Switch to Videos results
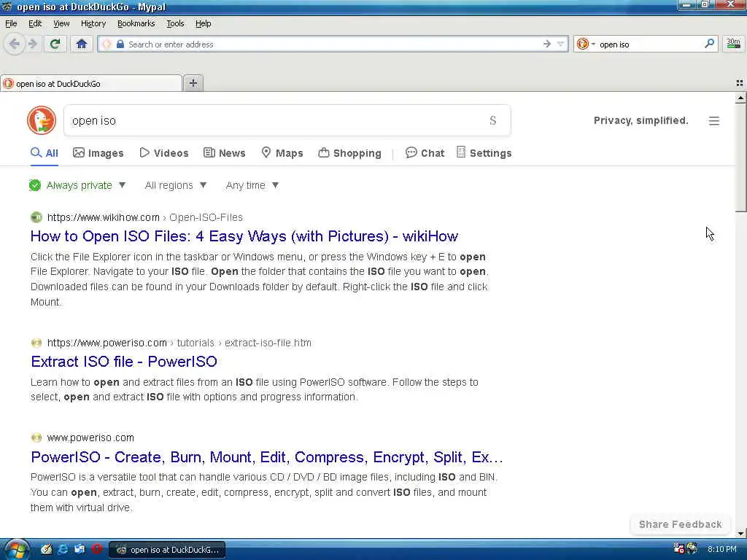 (164, 153)
